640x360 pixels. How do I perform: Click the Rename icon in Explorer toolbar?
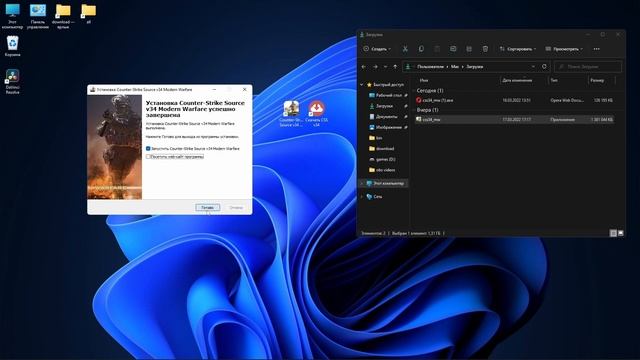point(453,49)
